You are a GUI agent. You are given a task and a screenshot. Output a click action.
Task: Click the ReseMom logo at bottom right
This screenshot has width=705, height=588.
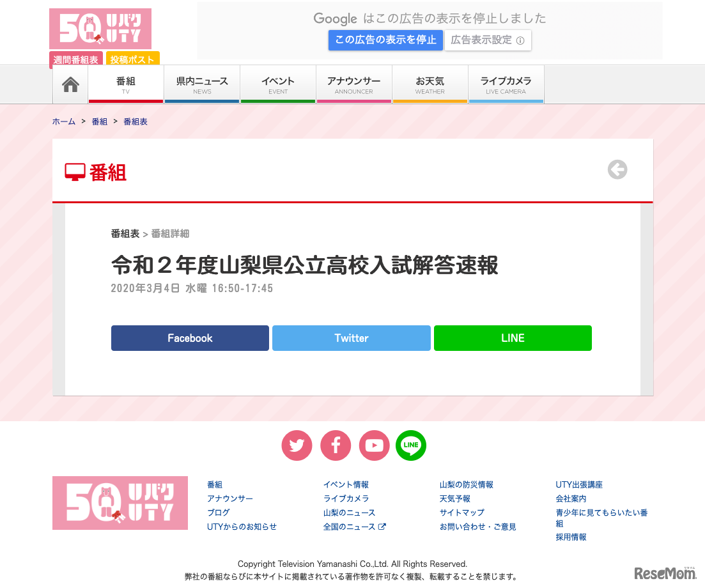(x=665, y=574)
